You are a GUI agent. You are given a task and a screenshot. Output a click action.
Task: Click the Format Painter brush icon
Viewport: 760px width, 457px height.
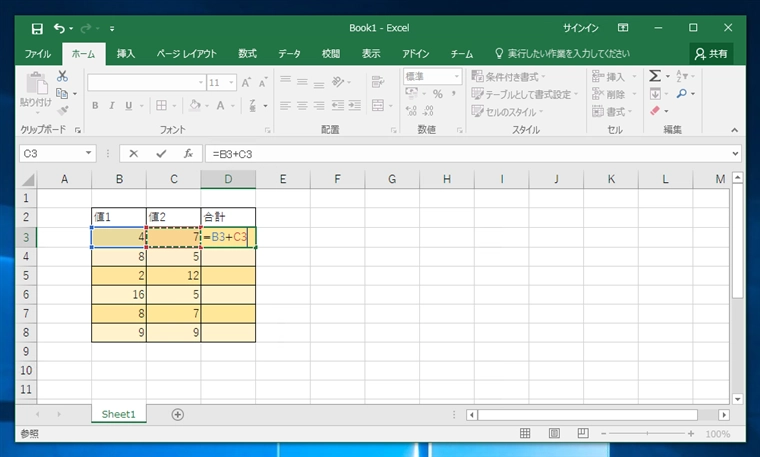pos(62,110)
